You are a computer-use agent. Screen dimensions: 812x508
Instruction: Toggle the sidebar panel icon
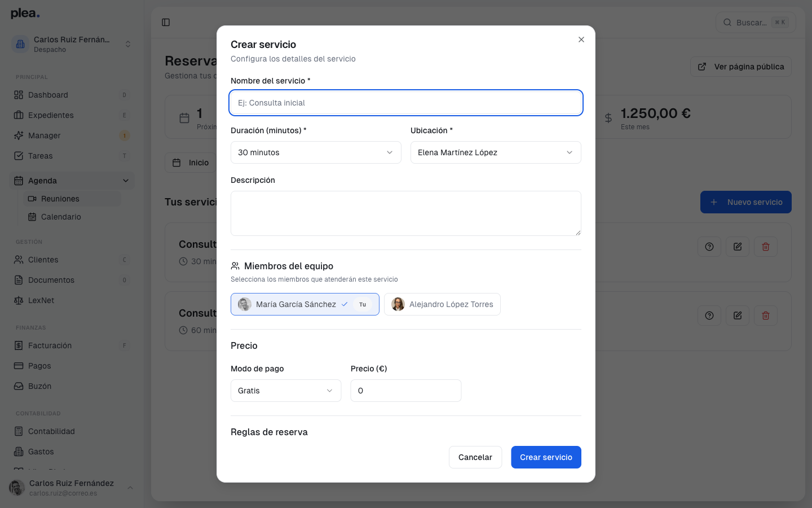pyautogui.click(x=166, y=23)
